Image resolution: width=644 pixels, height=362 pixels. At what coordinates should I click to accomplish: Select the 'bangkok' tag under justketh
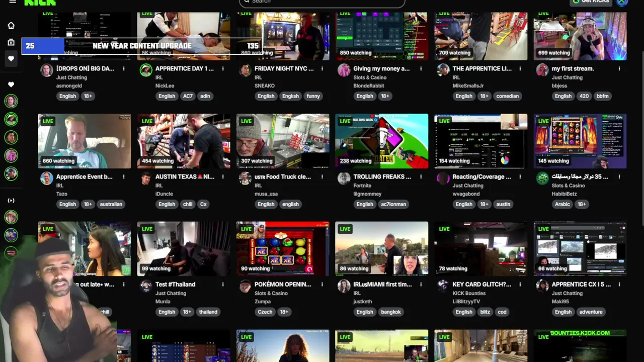pos(391,312)
